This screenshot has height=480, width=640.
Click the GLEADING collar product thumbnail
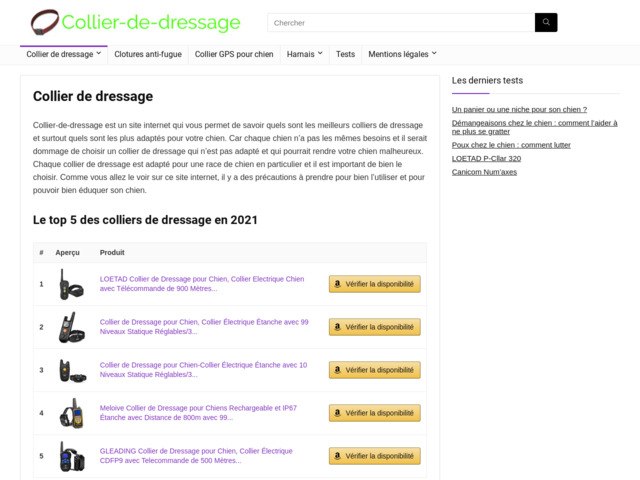(x=68, y=456)
